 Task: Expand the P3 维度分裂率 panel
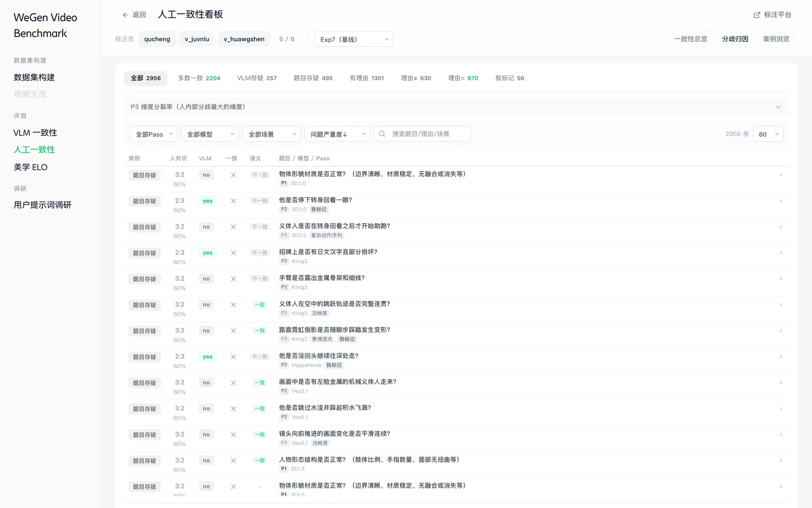457,107
